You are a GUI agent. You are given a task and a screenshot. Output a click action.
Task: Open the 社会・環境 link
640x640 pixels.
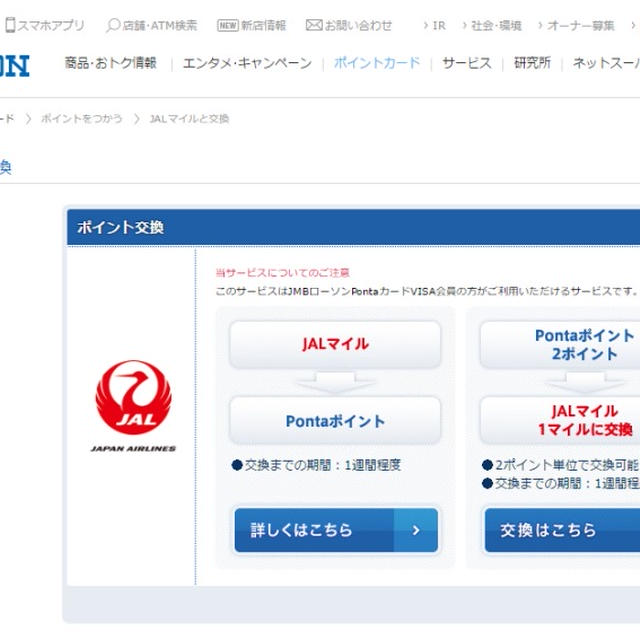pyautogui.click(x=496, y=26)
